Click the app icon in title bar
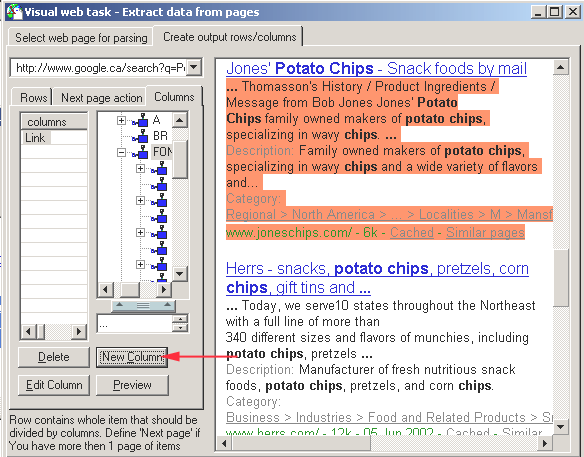584x457 pixels. click(14, 12)
